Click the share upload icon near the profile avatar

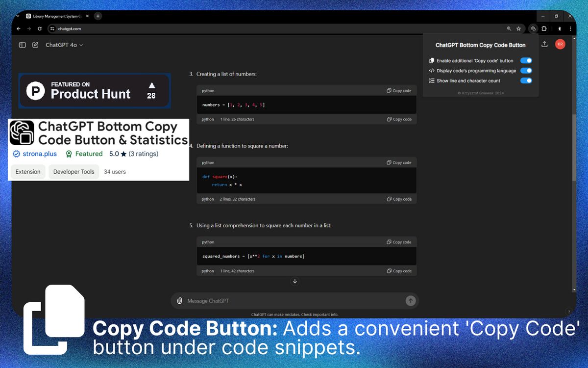544,44
